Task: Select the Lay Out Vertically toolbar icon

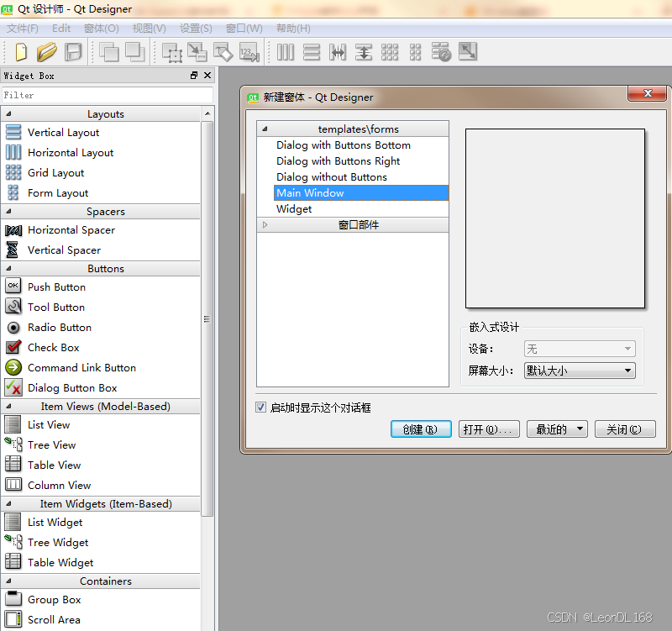Action: click(x=312, y=52)
